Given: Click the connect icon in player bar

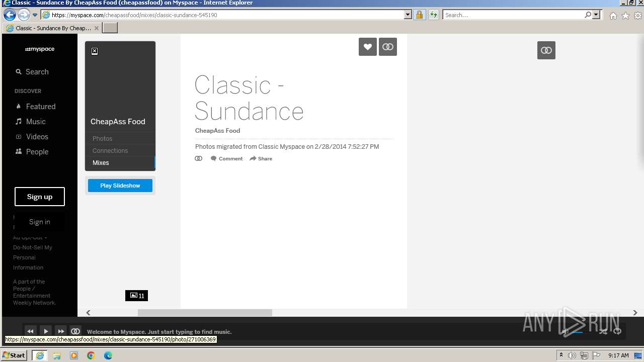Looking at the screenshot, I should (75, 331).
